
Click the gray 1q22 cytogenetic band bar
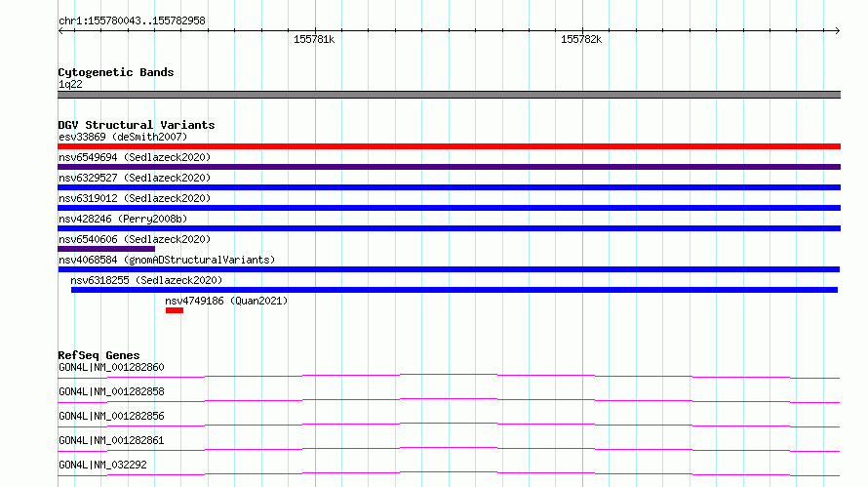[x=449, y=95]
